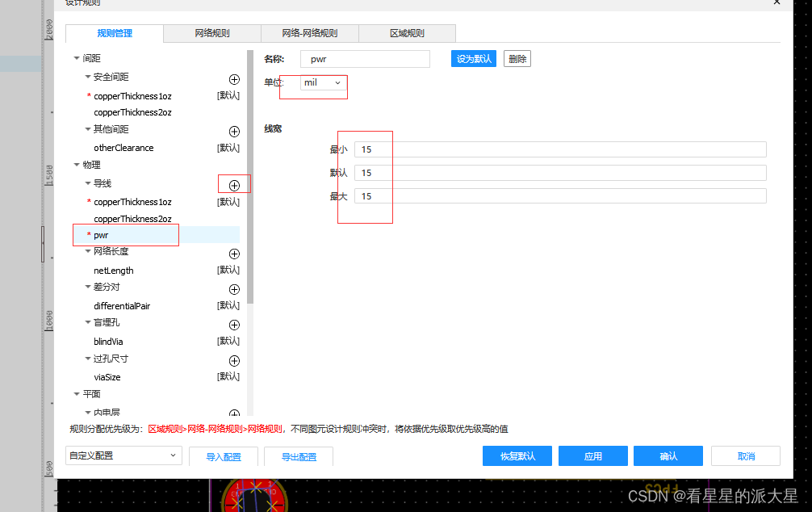Add a new rule under 内电层

pyautogui.click(x=234, y=413)
